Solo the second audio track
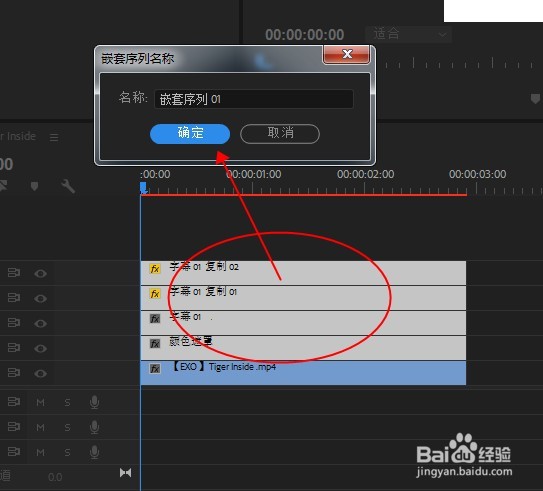This screenshot has width=543, height=491. [68, 427]
